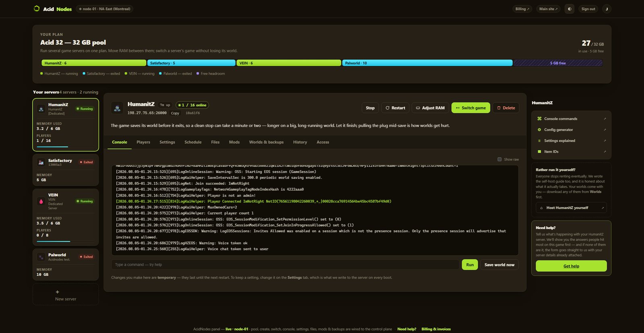Click the HumanitZ avatar in server header

pyautogui.click(x=117, y=108)
